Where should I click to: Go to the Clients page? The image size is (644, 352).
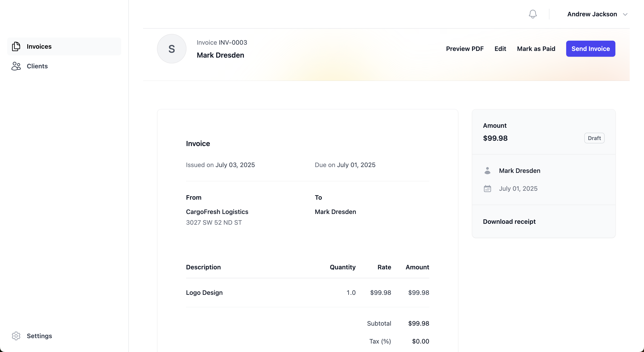click(37, 66)
